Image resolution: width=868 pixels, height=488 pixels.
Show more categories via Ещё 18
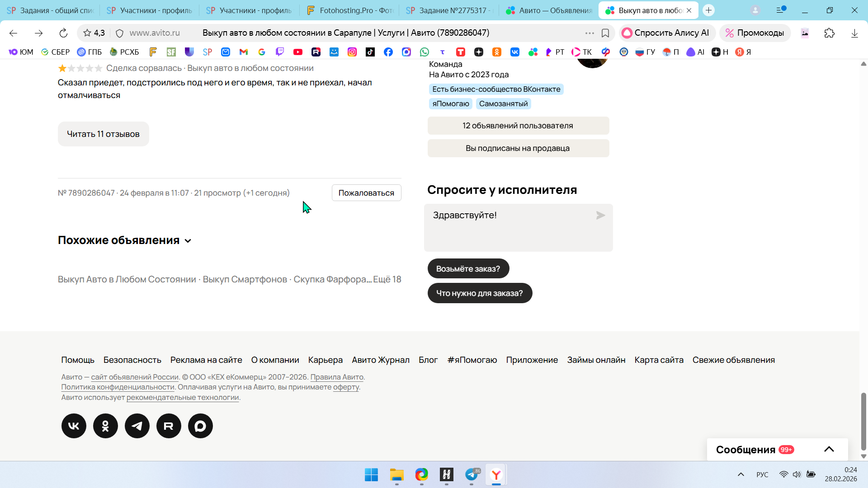click(x=387, y=279)
